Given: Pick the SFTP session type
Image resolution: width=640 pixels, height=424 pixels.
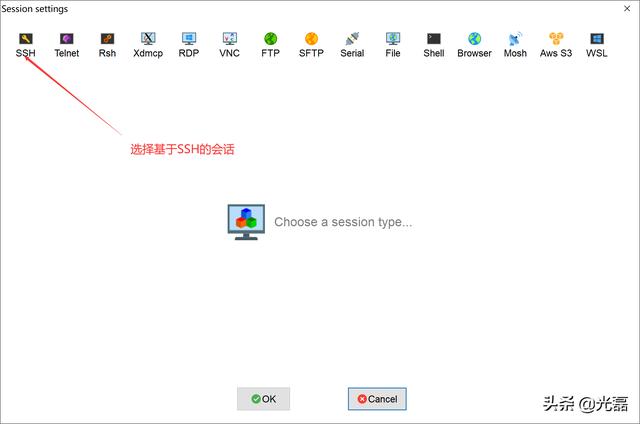Looking at the screenshot, I should point(311,45).
